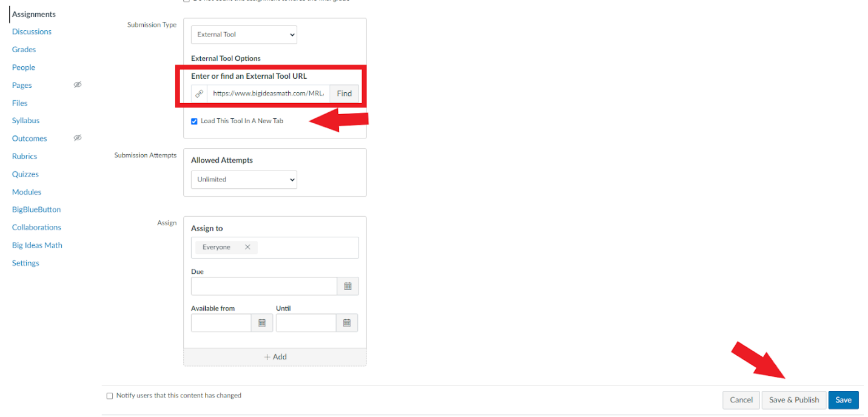
Task: Click into the External Tool URL field
Action: point(268,93)
